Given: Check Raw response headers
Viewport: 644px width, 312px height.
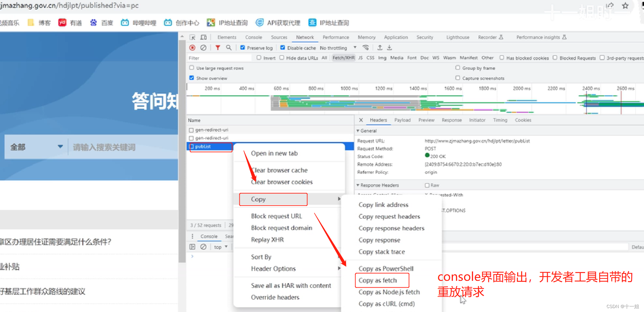Looking at the screenshot, I should [427, 185].
